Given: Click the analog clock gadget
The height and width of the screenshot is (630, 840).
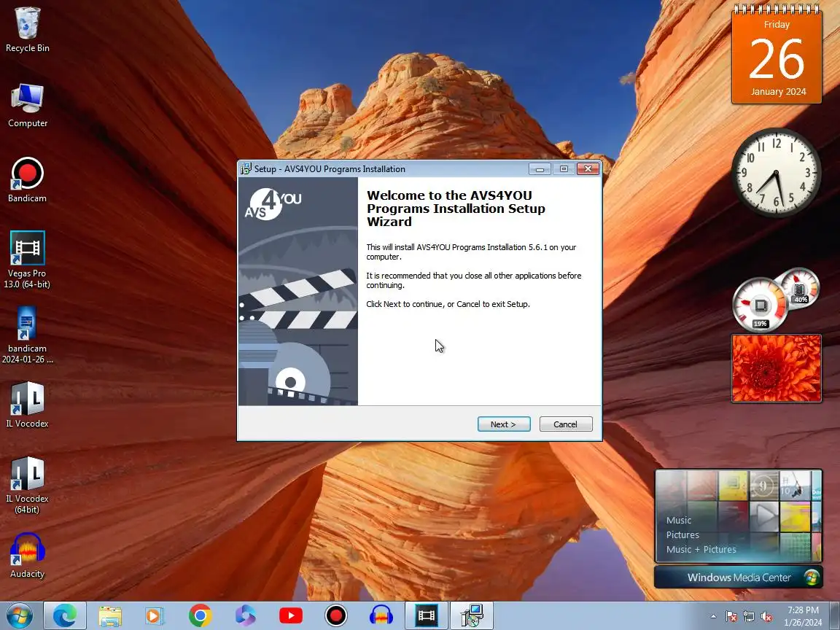Looking at the screenshot, I should coord(777,173).
